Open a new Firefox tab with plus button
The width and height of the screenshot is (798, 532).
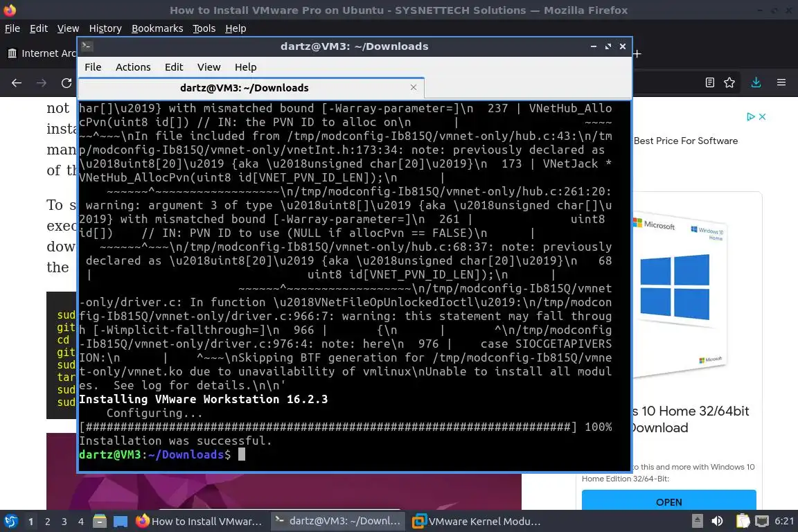637,53
